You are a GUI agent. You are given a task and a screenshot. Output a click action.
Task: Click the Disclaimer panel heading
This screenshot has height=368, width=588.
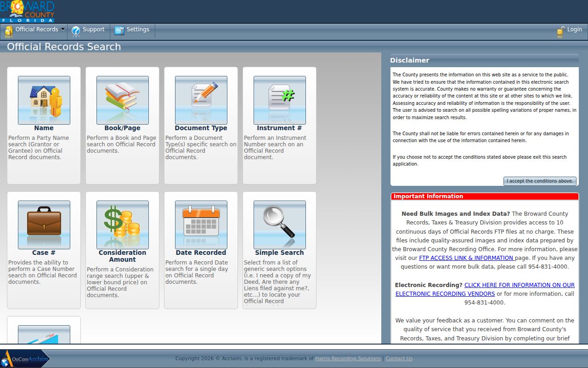pyautogui.click(x=410, y=60)
